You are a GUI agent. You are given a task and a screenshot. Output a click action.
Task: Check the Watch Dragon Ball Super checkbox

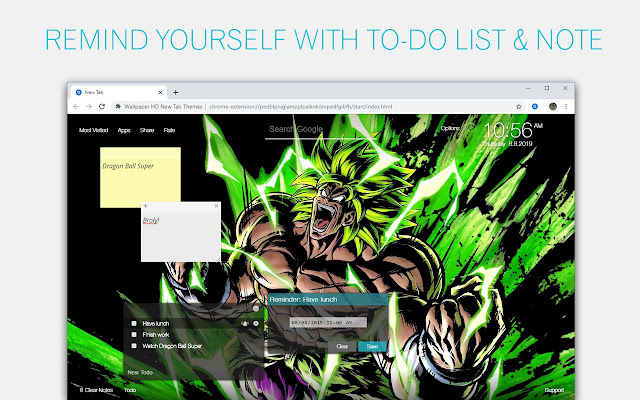click(x=134, y=346)
